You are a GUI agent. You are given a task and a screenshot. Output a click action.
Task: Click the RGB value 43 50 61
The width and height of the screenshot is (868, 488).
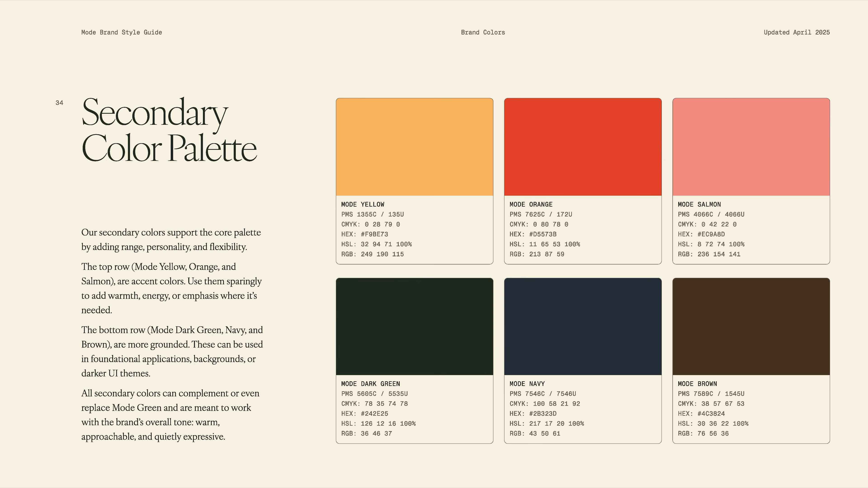click(535, 434)
